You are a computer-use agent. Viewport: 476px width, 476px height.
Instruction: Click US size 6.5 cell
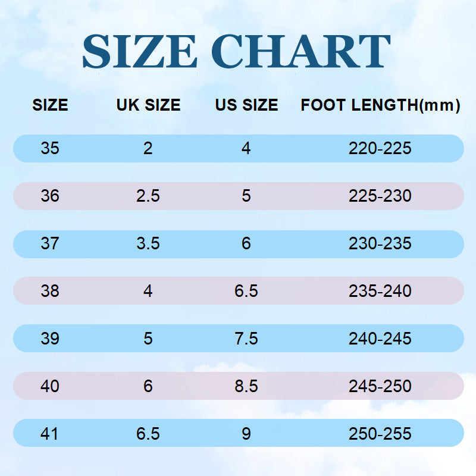pyautogui.click(x=246, y=291)
